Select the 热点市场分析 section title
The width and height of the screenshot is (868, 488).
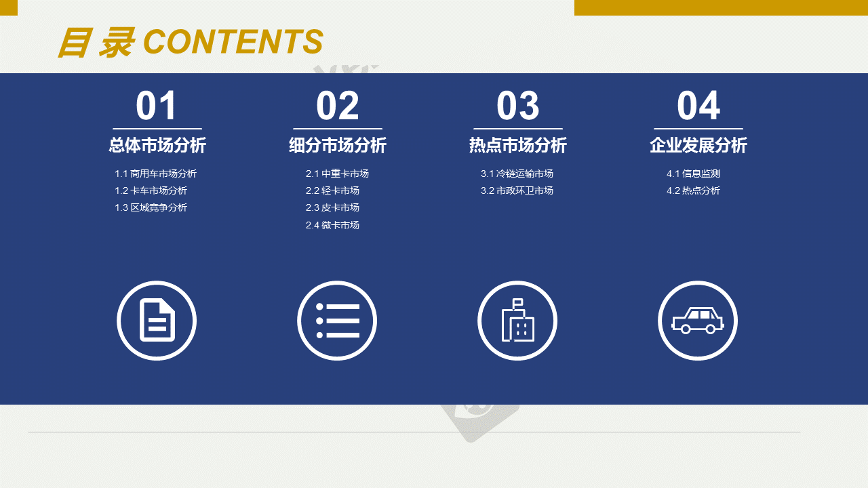[518, 146]
